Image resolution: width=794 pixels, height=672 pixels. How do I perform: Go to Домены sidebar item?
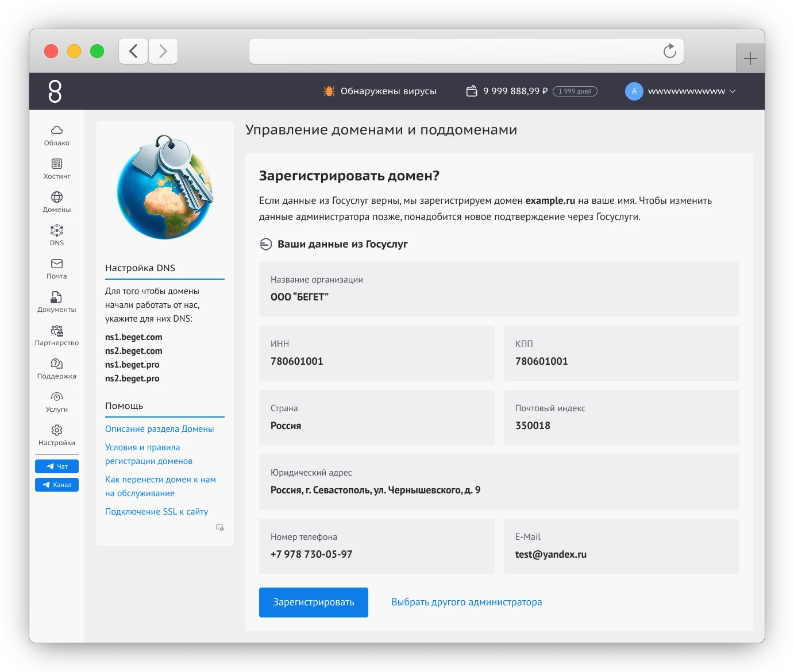[x=57, y=202]
